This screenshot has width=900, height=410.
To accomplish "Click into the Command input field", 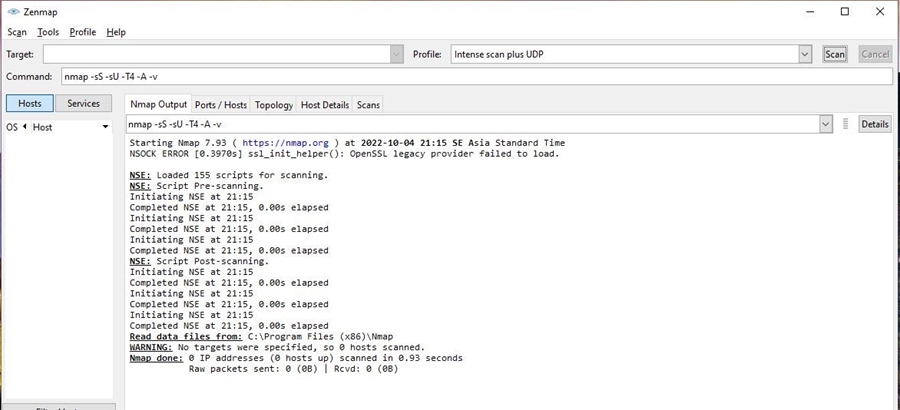I will (476, 76).
